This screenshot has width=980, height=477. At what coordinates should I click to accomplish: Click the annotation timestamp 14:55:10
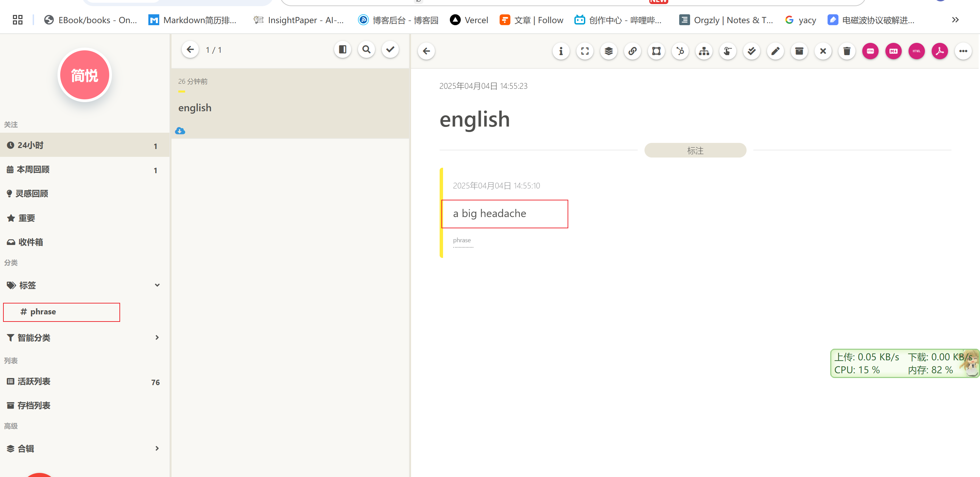pos(496,186)
